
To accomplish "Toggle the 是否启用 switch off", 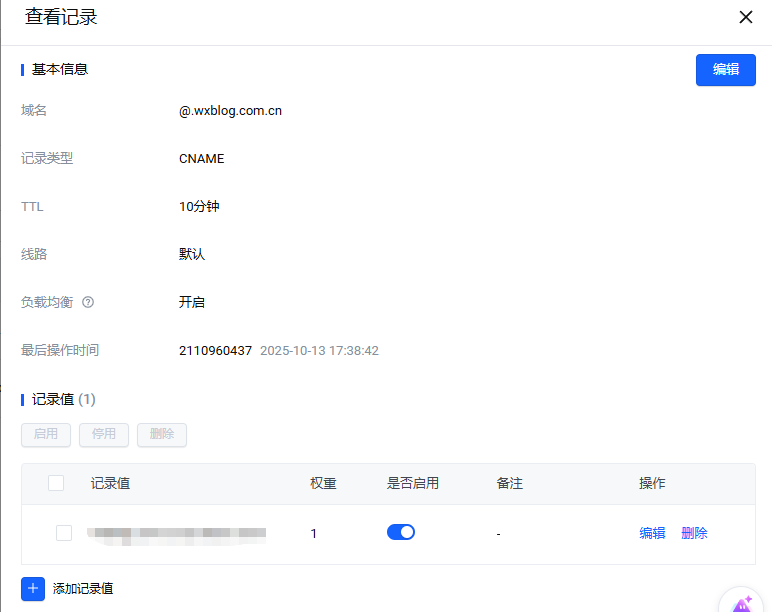I will pyautogui.click(x=401, y=532).
